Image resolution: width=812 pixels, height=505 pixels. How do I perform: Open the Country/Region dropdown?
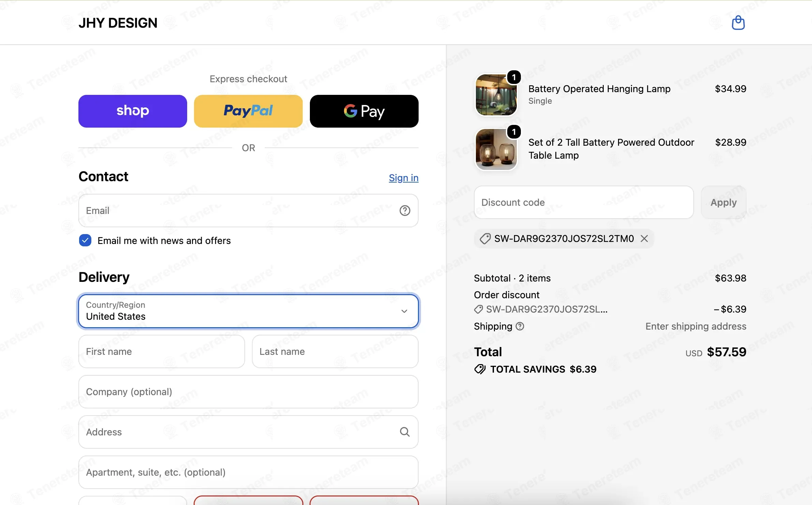[248, 311]
